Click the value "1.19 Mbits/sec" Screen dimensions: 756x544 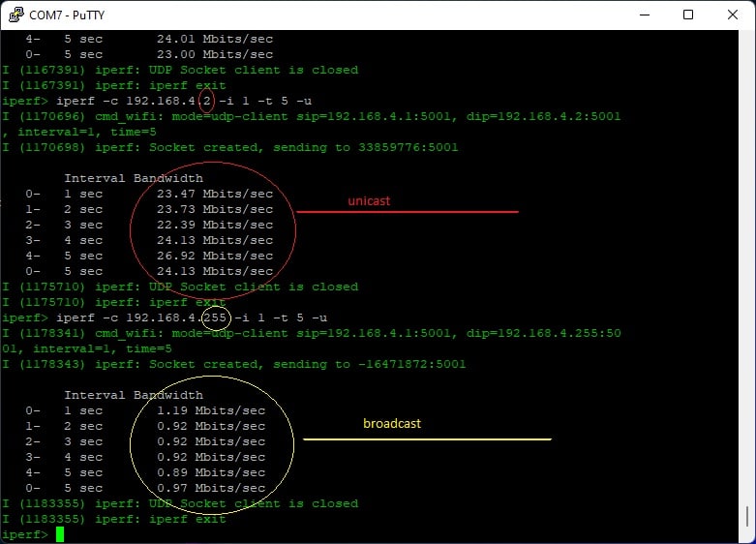(211, 410)
